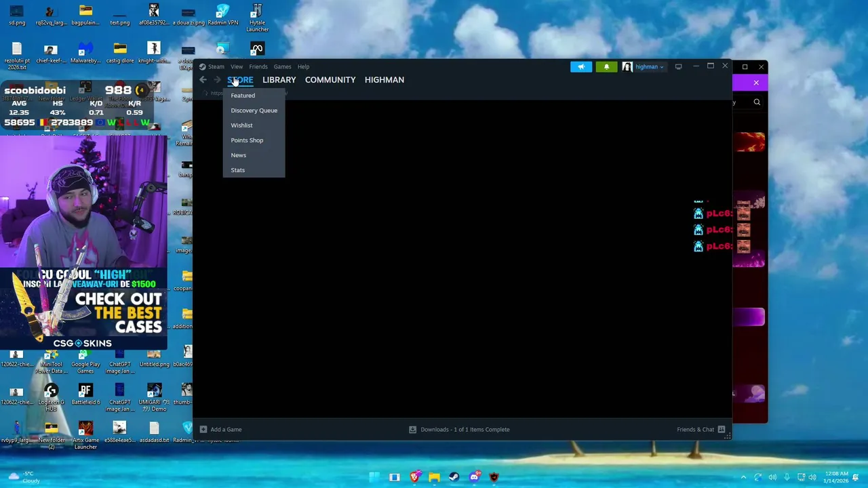Select the a doua zi.png file

pyautogui.click(x=189, y=15)
